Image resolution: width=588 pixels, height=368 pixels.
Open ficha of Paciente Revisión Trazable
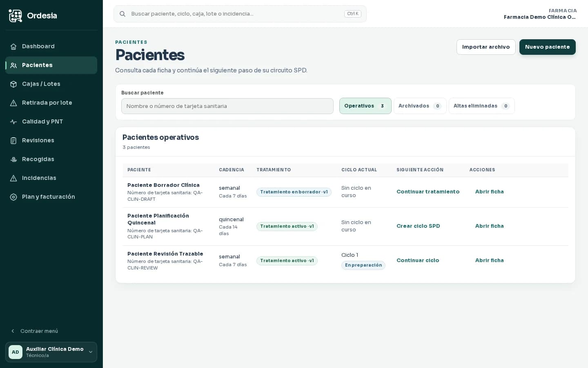pyautogui.click(x=489, y=260)
